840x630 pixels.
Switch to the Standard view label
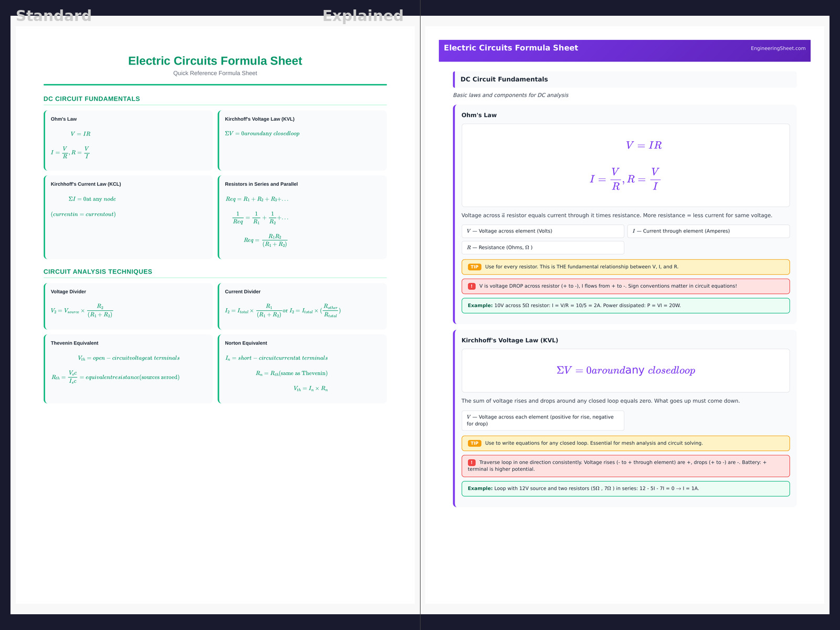click(x=54, y=16)
